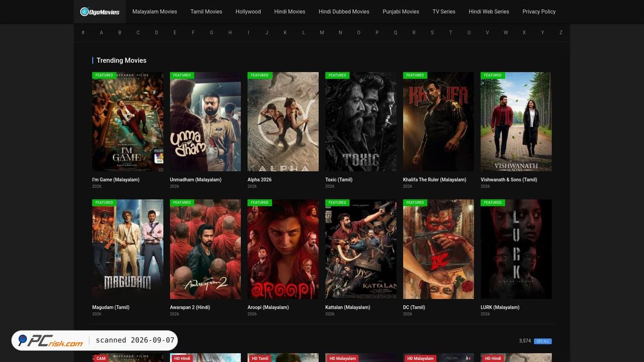Click the title Toxic (Tamil)
Image resolution: width=644 pixels, height=362 pixels.
339,180
